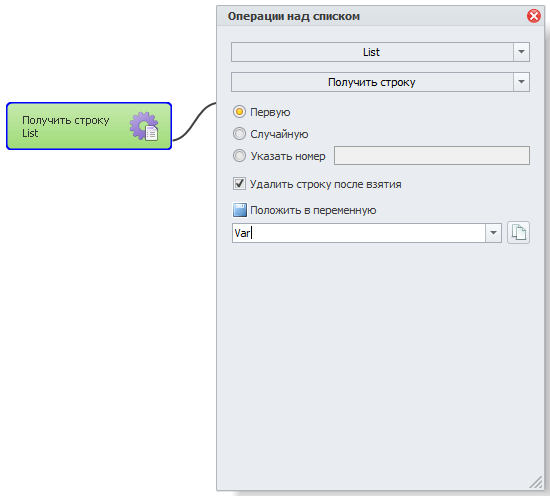The image size is (550, 496).
Task: Choose the Случайную radio option
Action: click(x=239, y=134)
